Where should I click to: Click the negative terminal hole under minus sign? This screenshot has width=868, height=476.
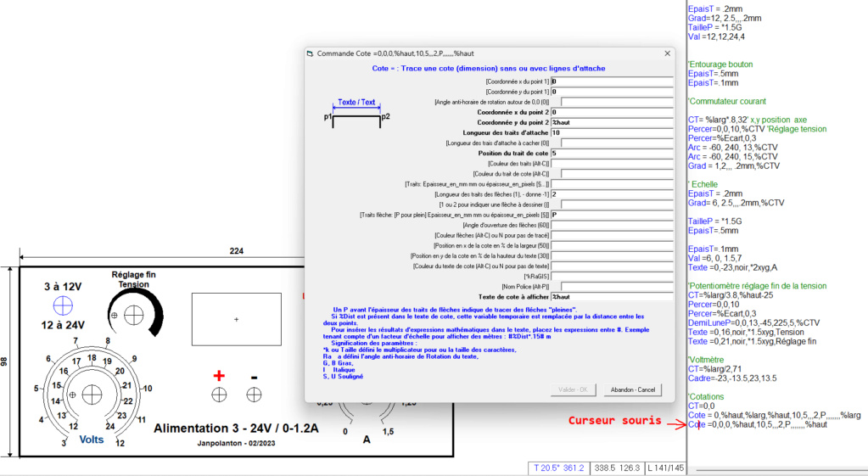(253, 394)
